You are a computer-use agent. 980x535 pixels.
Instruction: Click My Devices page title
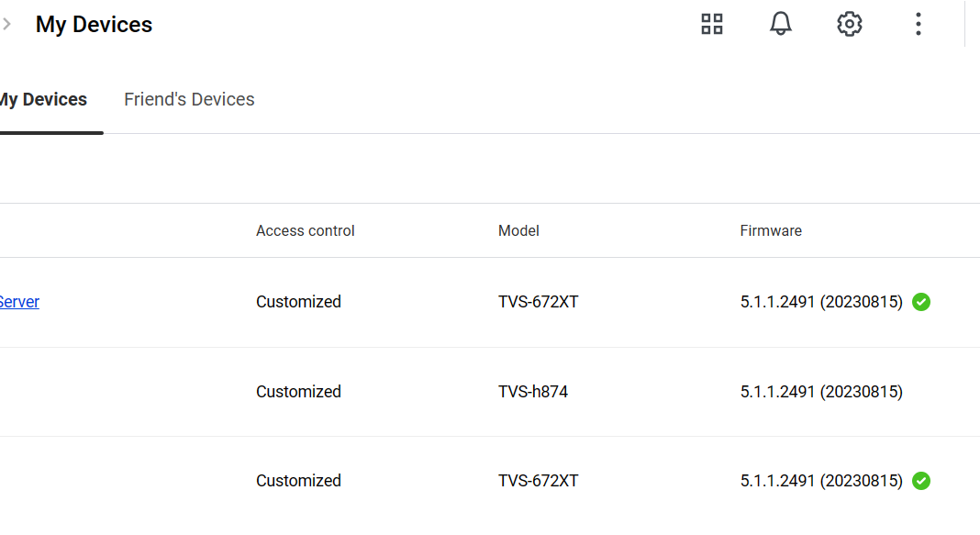pos(94,25)
